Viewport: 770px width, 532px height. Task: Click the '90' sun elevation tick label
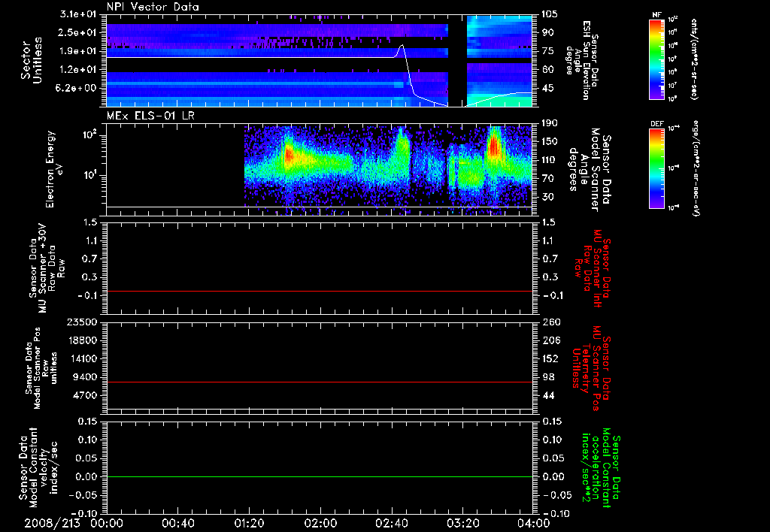tap(548, 32)
